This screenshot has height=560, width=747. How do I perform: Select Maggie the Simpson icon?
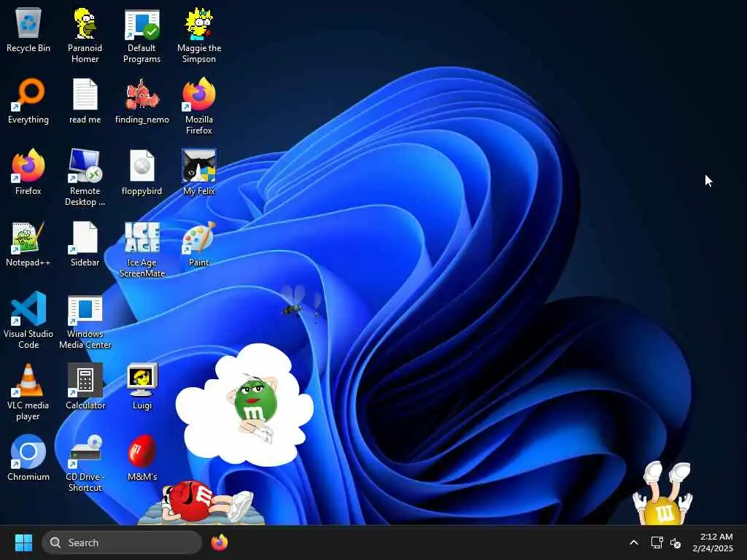coord(199,36)
